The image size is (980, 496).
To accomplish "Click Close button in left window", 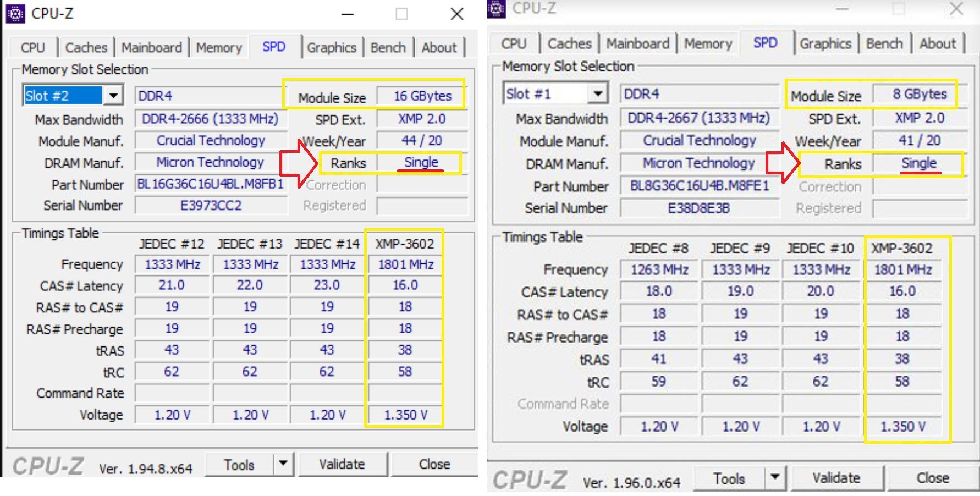I will click(x=434, y=465).
